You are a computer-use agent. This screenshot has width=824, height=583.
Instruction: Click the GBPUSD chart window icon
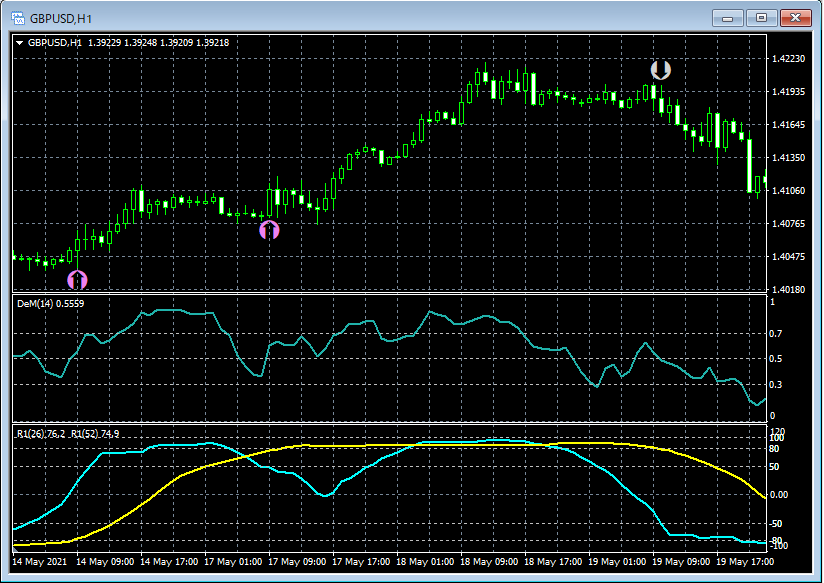[x=17, y=17]
